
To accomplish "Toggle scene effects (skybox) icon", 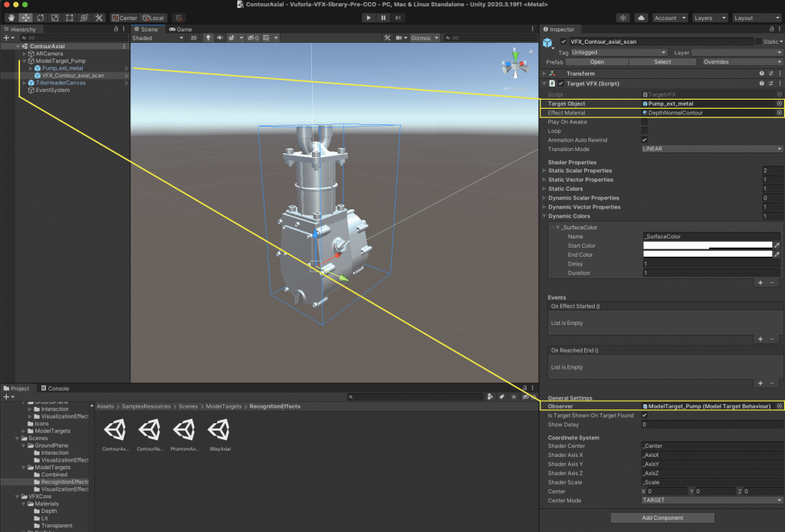I will pyautogui.click(x=232, y=38).
